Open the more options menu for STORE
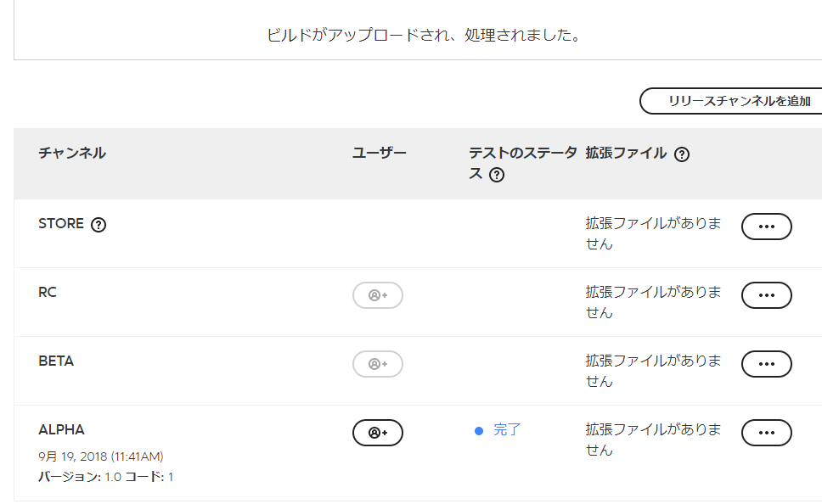 (x=767, y=227)
